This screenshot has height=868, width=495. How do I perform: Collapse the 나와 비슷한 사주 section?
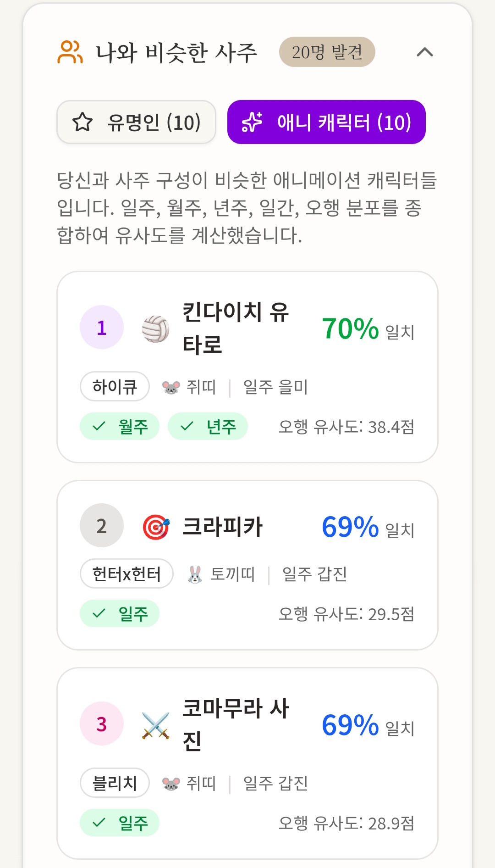[424, 52]
